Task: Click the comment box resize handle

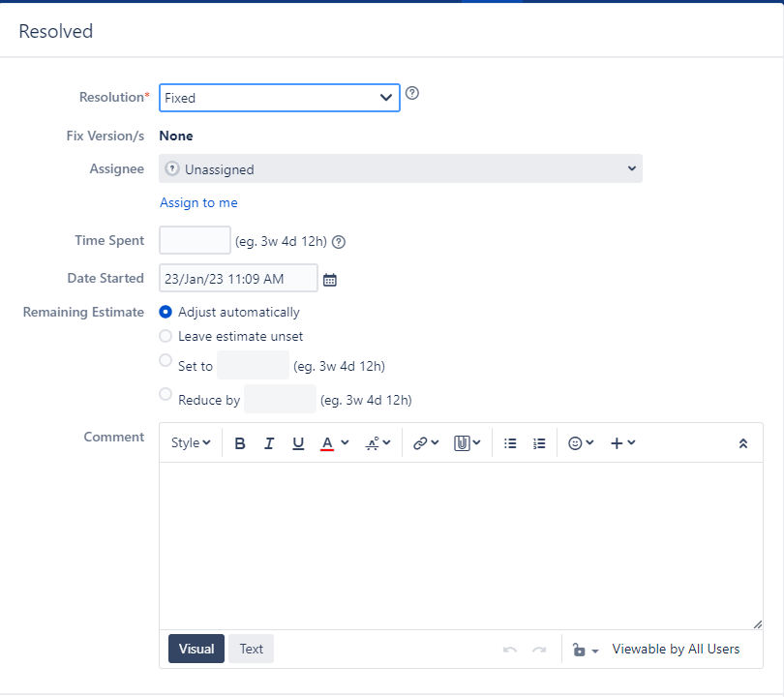Action: pyautogui.click(x=758, y=624)
